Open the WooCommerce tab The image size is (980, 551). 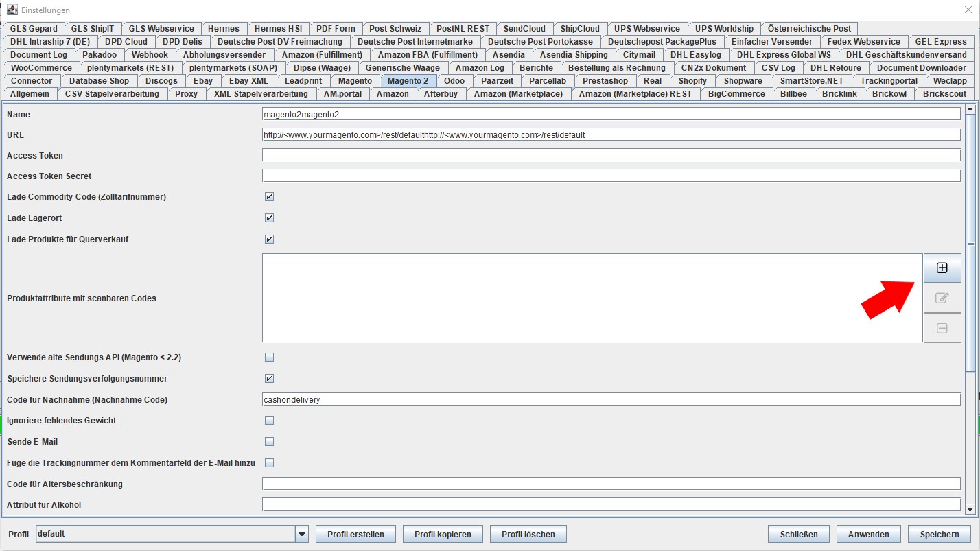[41, 68]
